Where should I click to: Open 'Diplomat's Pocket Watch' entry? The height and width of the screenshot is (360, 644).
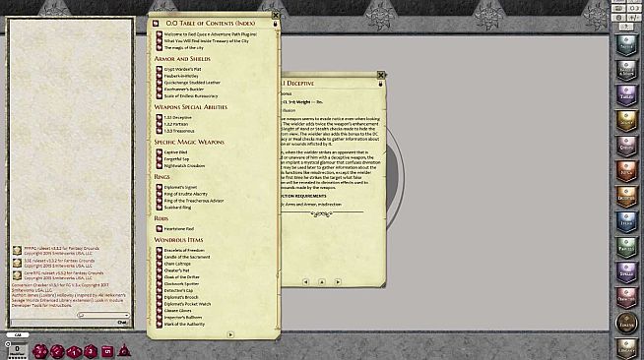tap(187, 304)
